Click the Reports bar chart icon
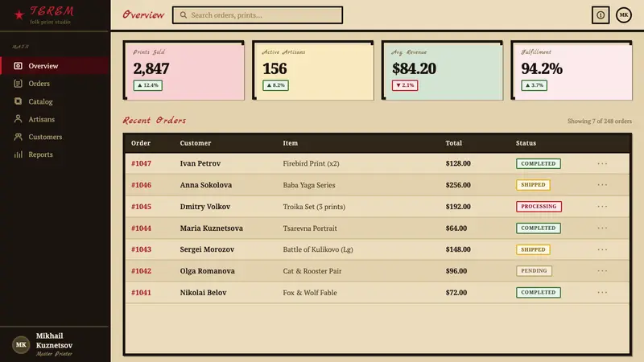 click(x=18, y=154)
